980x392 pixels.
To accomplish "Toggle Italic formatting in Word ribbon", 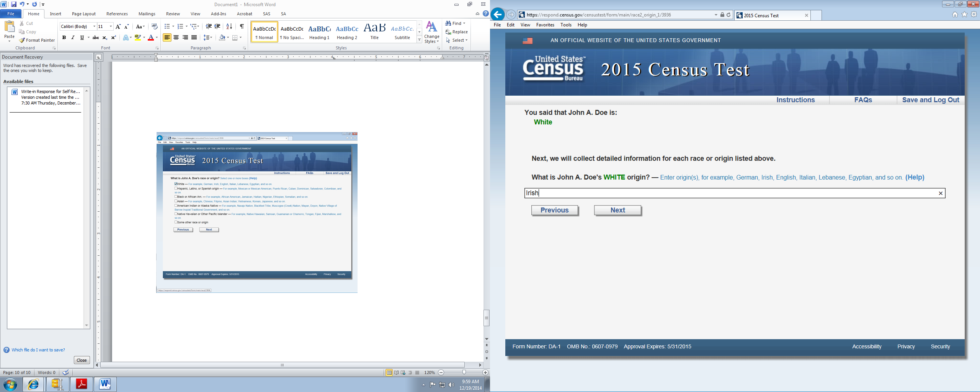I will point(73,38).
